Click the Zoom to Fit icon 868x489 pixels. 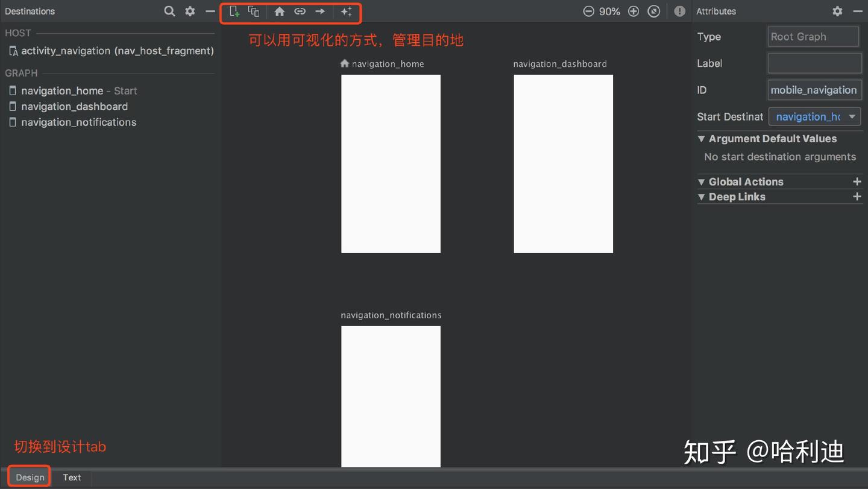(654, 11)
